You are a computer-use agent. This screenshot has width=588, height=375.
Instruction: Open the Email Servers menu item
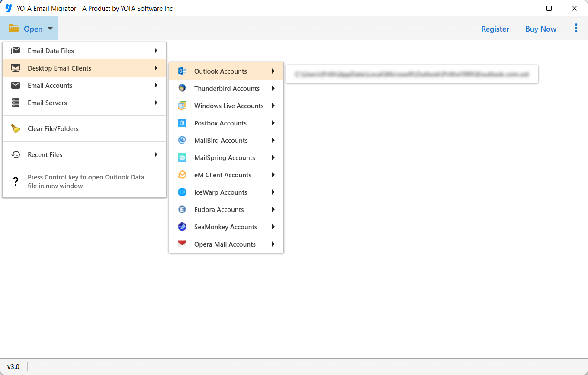pos(47,103)
